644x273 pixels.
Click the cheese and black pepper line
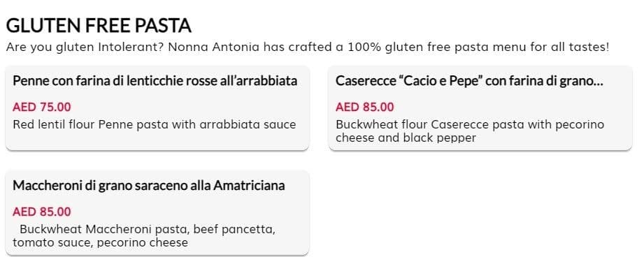pos(406,138)
